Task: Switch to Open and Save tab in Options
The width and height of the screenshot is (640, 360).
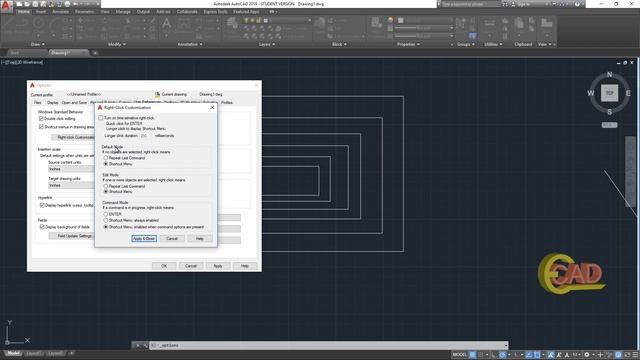Action: 74,102
